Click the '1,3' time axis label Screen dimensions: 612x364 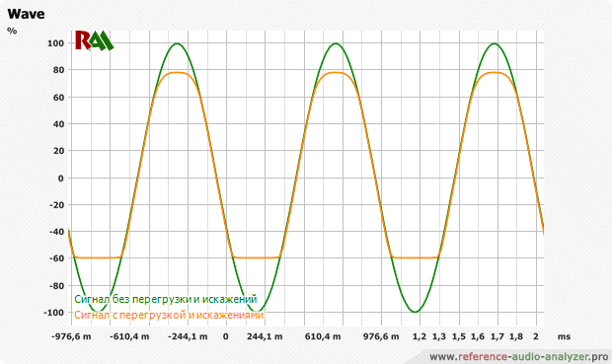pos(439,336)
